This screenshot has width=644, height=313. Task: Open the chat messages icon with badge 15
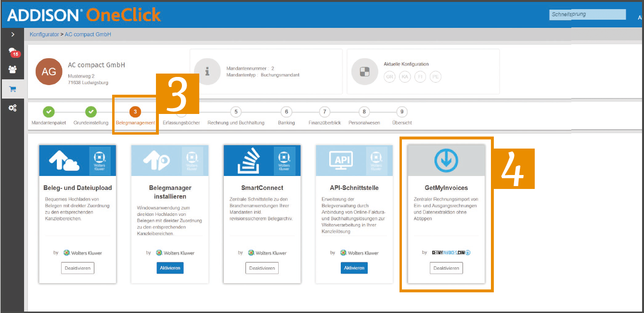point(13,52)
